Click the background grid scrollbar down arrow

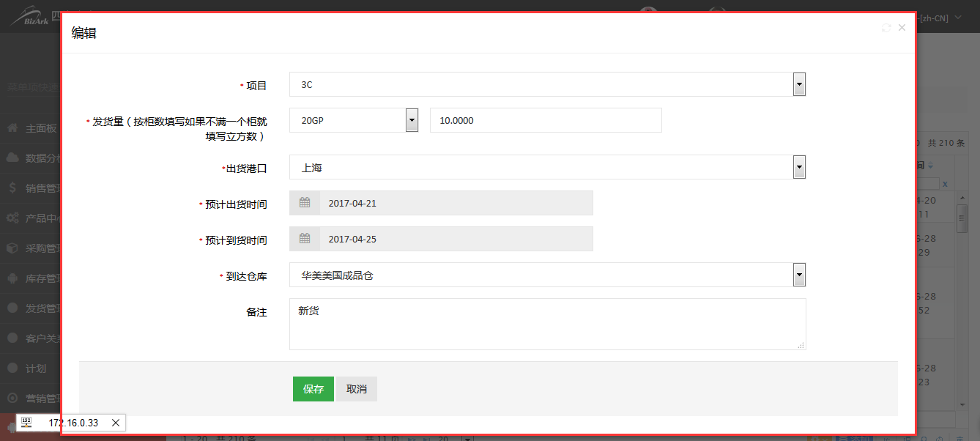(963, 404)
